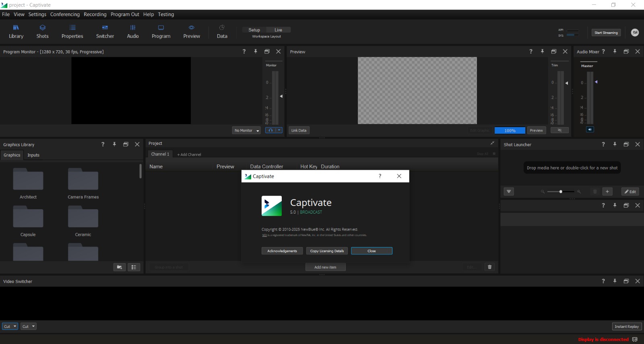Open the Conferencing menu
This screenshot has height=344, width=644.
[x=65, y=14]
